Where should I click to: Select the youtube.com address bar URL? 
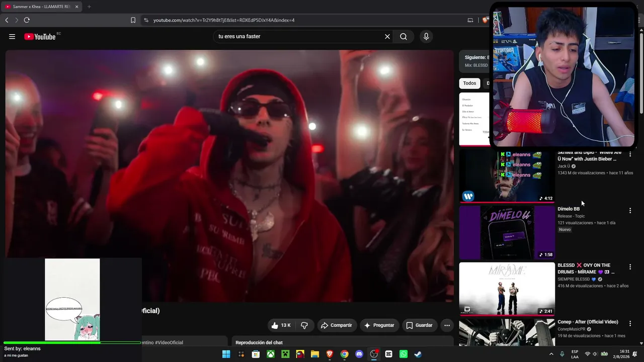coord(223,20)
